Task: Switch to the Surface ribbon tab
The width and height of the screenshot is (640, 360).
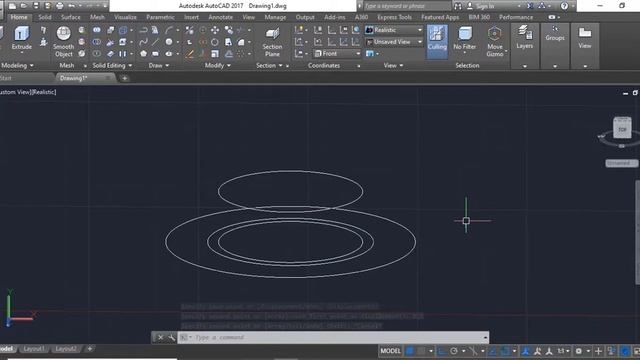Action: [71, 17]
